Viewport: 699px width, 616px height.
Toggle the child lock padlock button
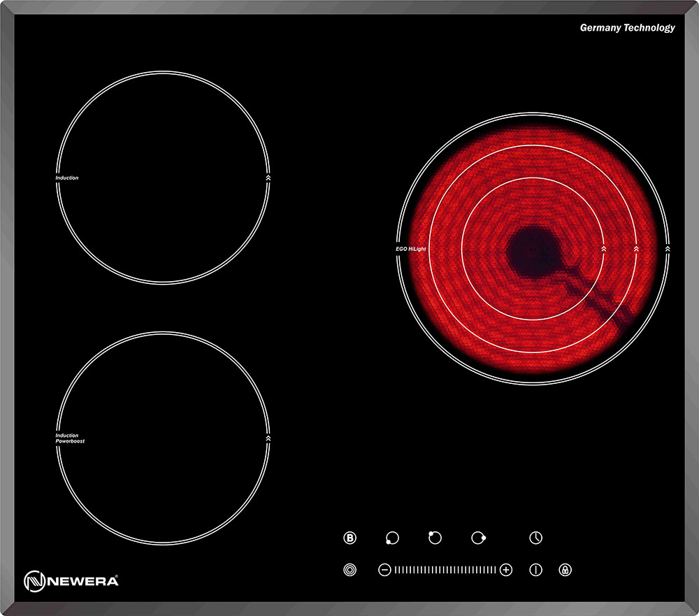565,570
